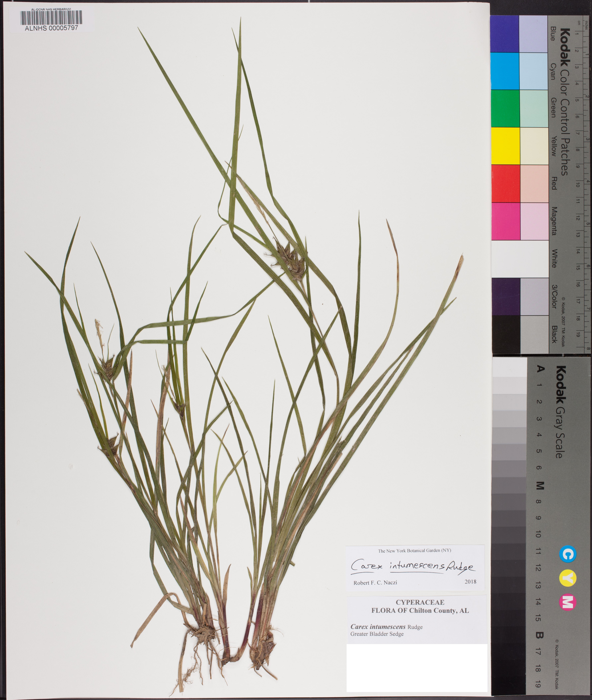Click the handwritten Carex intumescens annotation
This screenshot has height=700, width=592.
tap(413, 566)
